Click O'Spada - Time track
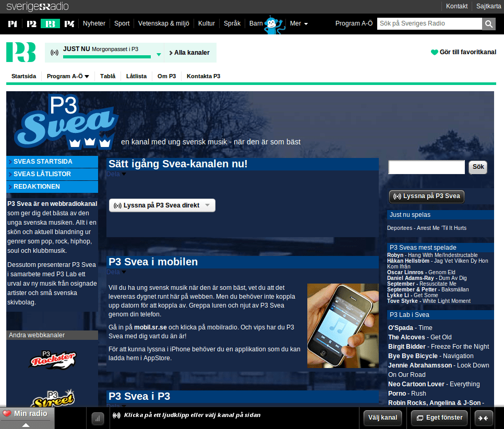 point(410,328)
